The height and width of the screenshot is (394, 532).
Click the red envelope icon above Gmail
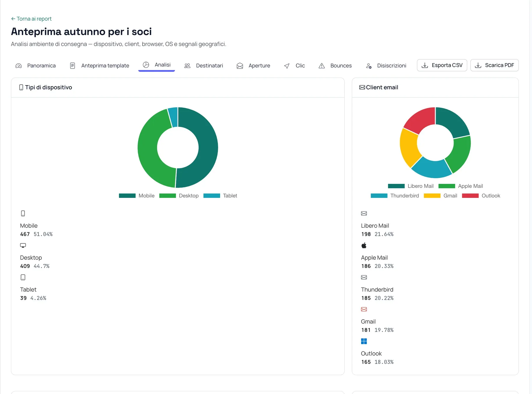(x=364, y=309)
